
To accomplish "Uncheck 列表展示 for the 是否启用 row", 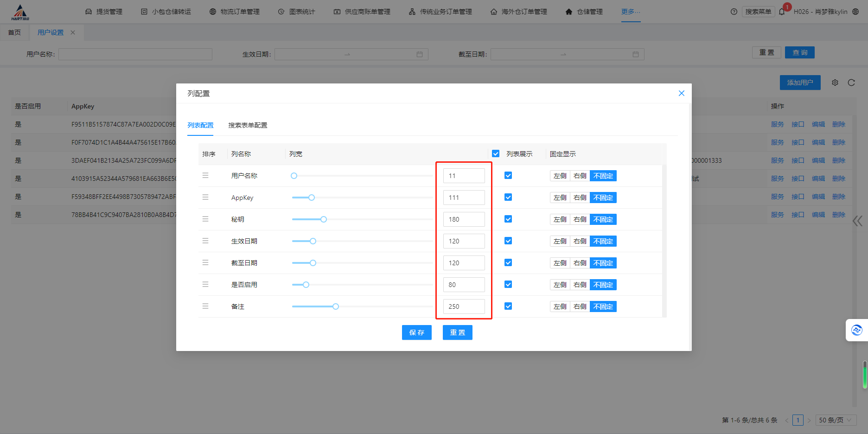I will [508, 284].
